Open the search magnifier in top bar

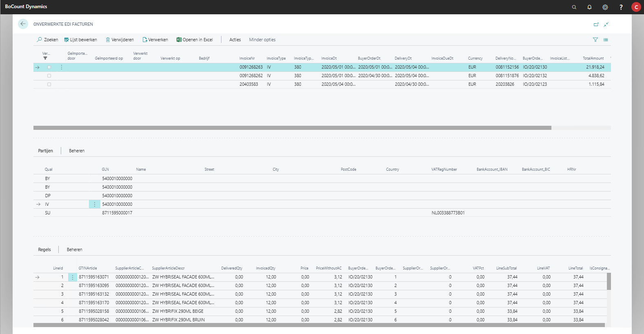(x=574, y=7)
